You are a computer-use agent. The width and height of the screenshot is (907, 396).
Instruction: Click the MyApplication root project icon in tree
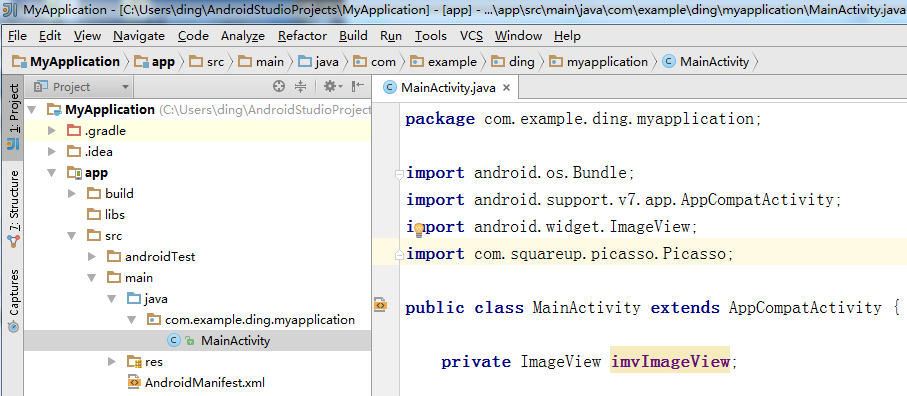click(x=54, y=110)
